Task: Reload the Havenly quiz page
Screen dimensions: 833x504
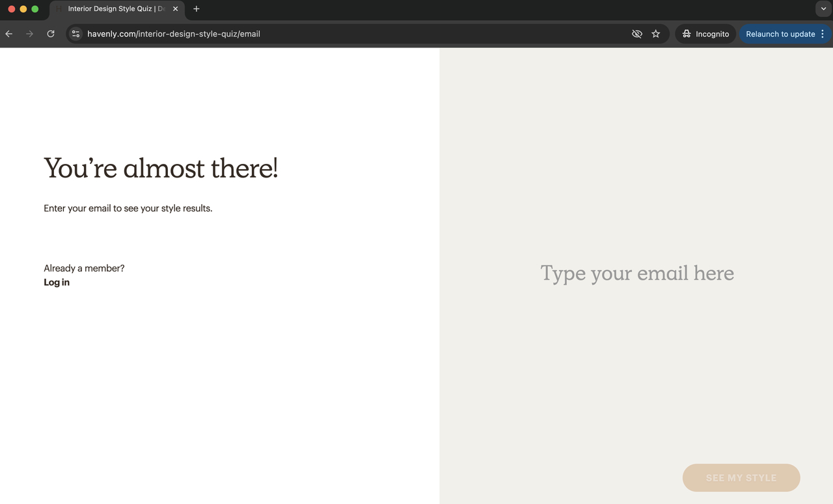Action: [x=51, y=34]
